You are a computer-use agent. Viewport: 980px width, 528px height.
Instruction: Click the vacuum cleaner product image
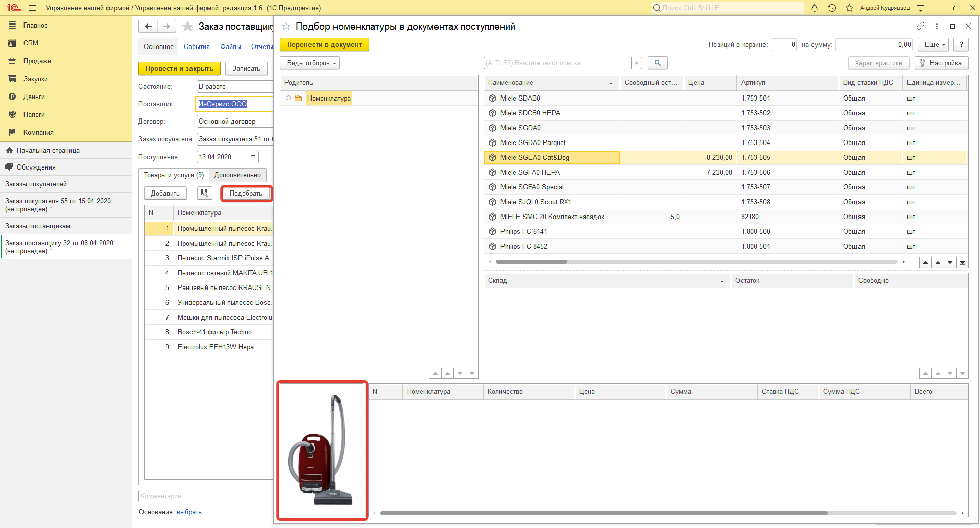322,450
